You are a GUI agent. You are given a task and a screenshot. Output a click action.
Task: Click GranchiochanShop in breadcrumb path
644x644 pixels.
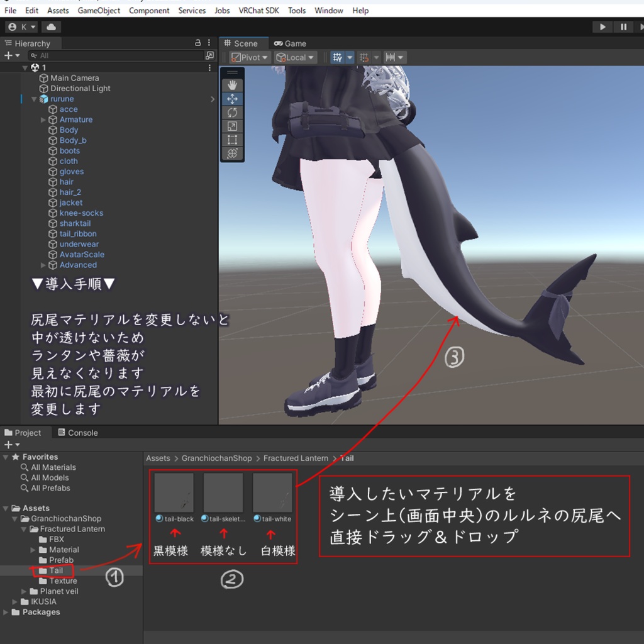pos(217,458)
